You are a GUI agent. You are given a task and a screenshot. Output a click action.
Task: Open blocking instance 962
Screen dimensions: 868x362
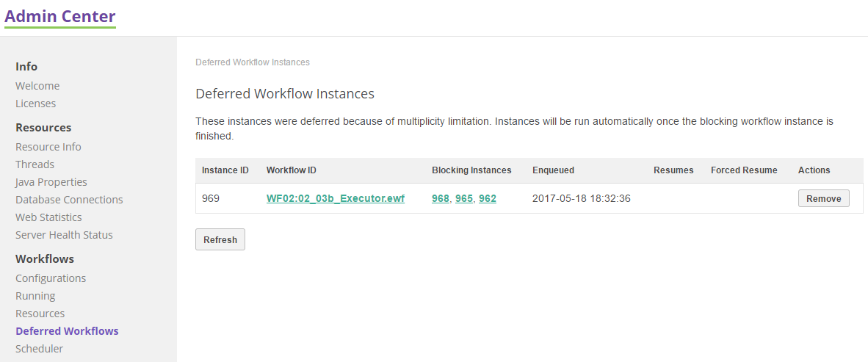click(x=488, y=198)
